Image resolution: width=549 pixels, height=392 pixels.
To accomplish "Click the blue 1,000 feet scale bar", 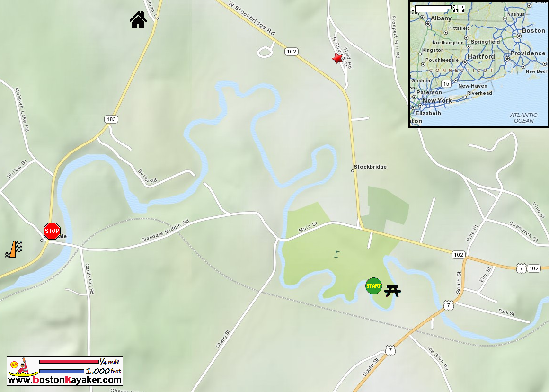I will pos(62,371).
